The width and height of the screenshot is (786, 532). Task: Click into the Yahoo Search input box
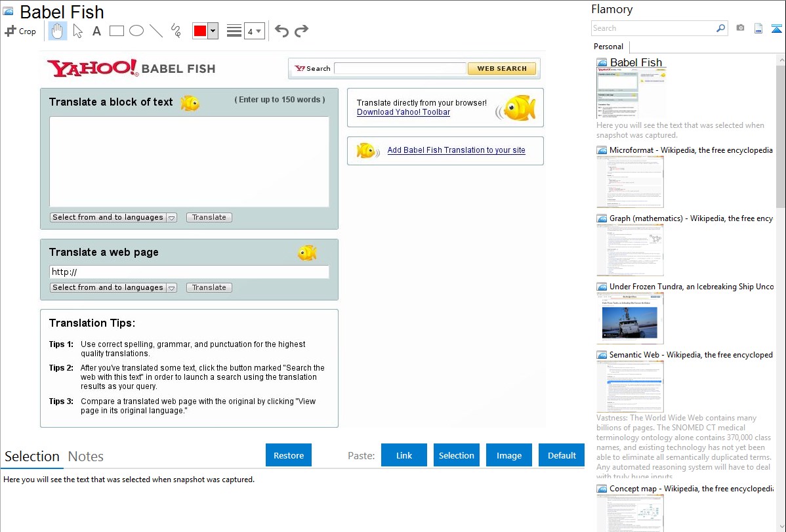400,68
